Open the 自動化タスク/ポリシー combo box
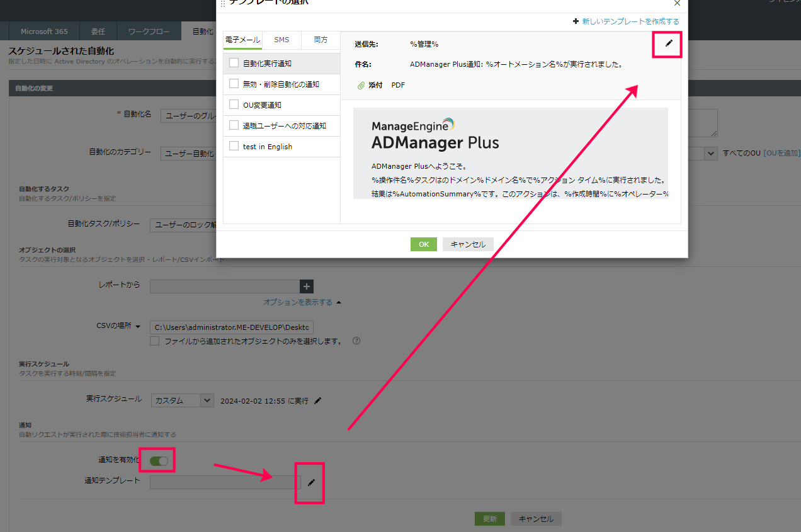 click(183, 225)
